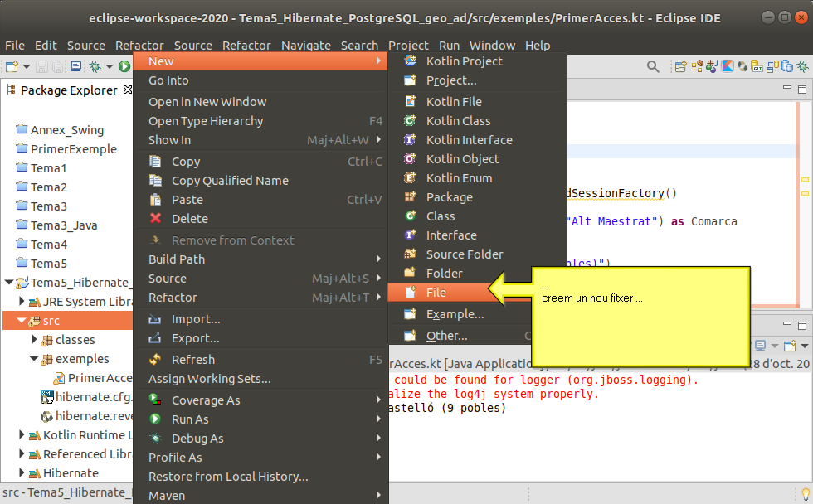Expand the Build Path submenu
813x504 pixels.
point(260,259)
